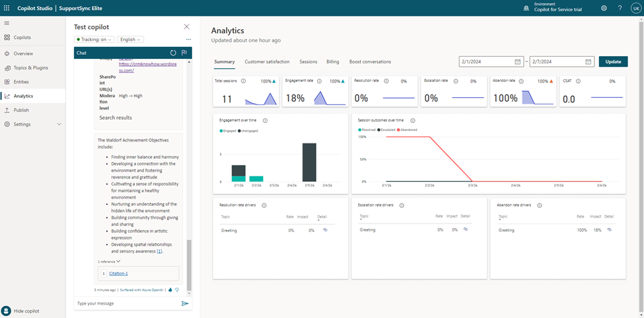Open the help question mark icon
This screenshot has height=318, width=644.
tap(620, 8)
